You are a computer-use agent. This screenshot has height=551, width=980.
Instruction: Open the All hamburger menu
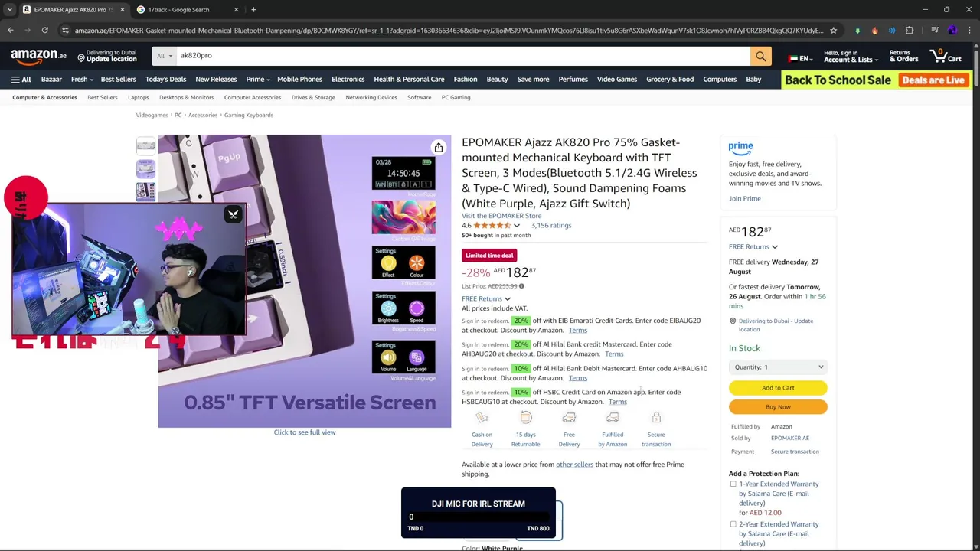[x=21, y=80]
